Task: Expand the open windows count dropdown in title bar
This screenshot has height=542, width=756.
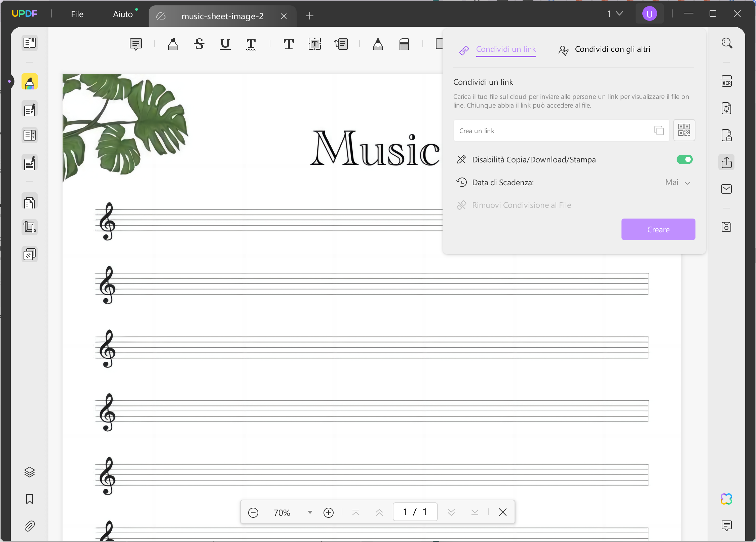Action: [615, 14]
